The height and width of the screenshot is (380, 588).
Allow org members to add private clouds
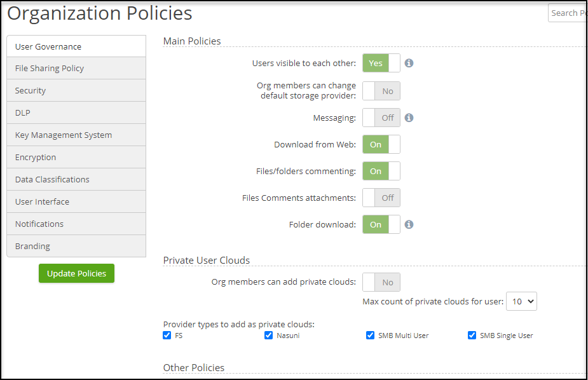(x=381, y=282)
